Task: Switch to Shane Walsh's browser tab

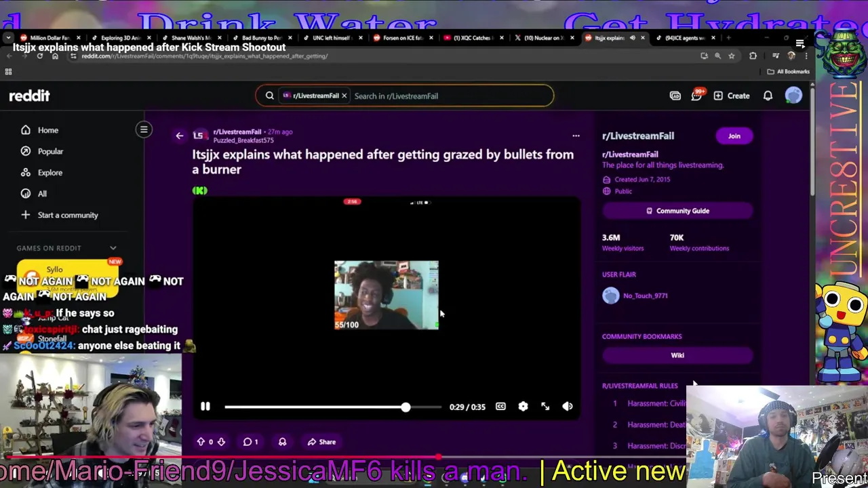Action: coord(191,38)
